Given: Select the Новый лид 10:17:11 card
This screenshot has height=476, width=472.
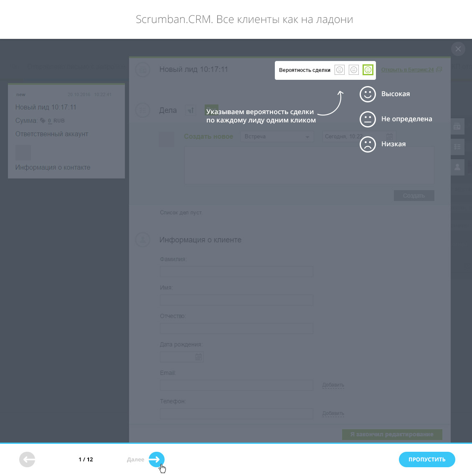Looking at the screenshot, I should [66, 131].
